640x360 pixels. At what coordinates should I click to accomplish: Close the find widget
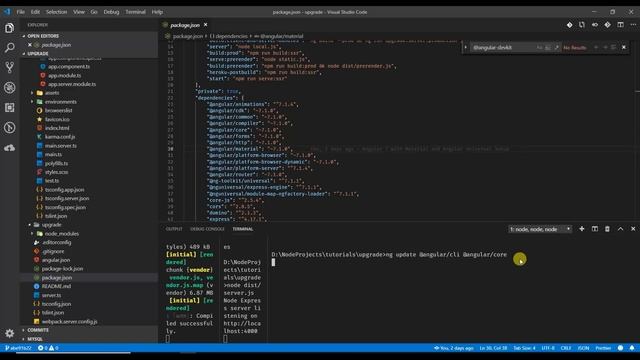[x=624, y=47]
